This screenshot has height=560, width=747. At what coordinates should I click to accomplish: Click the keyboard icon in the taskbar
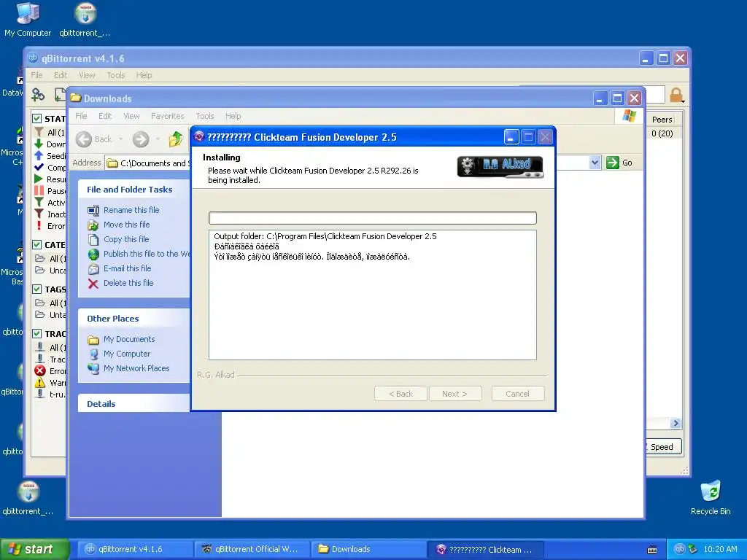pos(652,550)
